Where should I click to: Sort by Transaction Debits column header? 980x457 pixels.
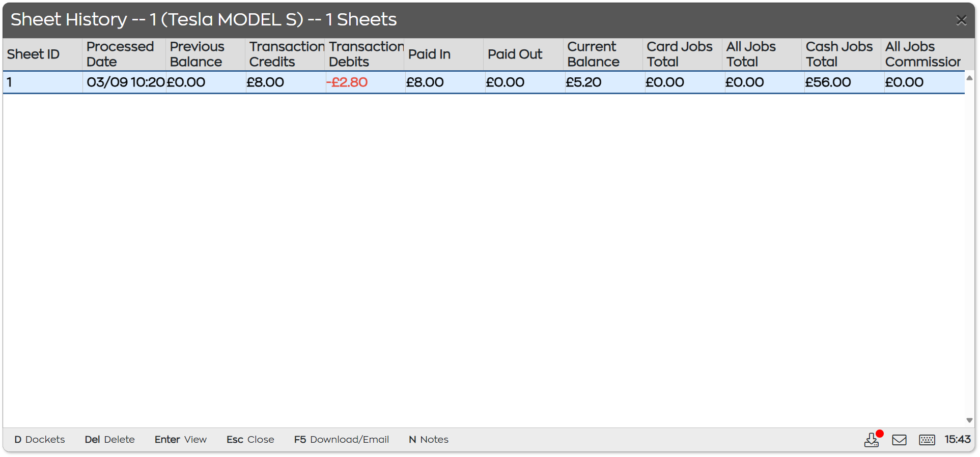[x=365, y=54]
